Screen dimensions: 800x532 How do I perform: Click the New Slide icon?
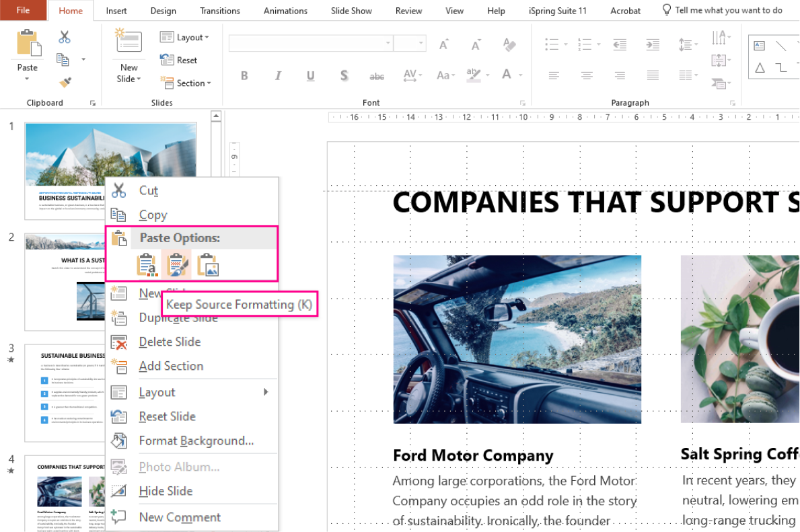coord(129,42)
